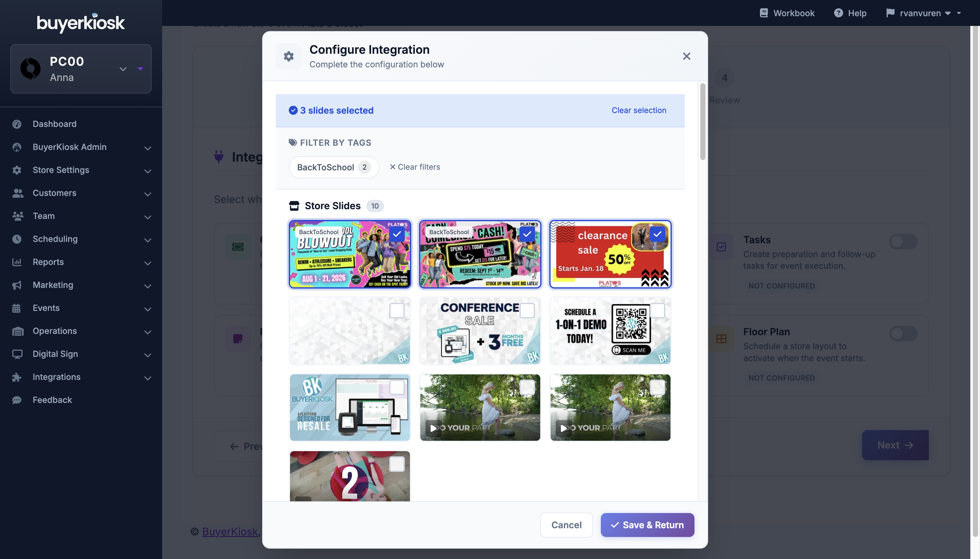The width and height of the screenshot is (980, 559).
Task: Click the Help question mark icon
Action: click(838, 13)
